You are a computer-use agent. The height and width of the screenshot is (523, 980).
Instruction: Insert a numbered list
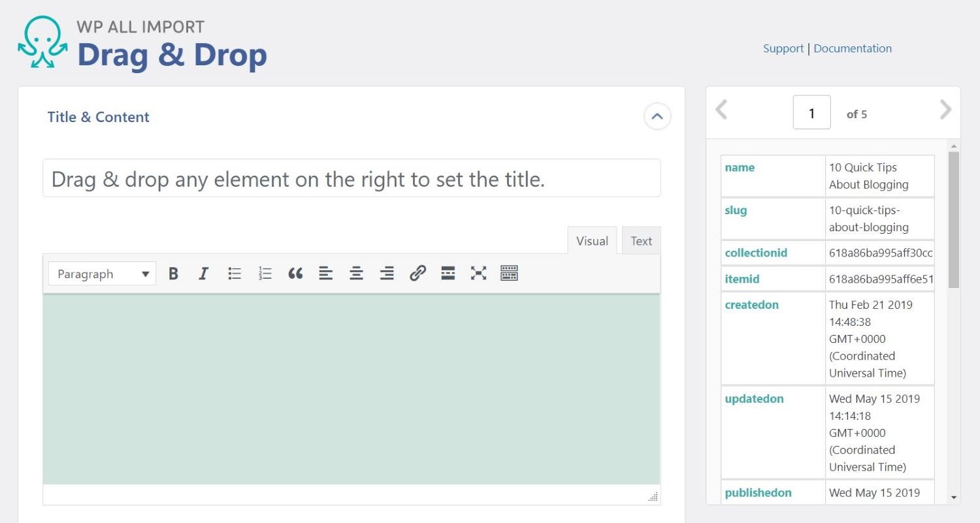tap(265, 274)
